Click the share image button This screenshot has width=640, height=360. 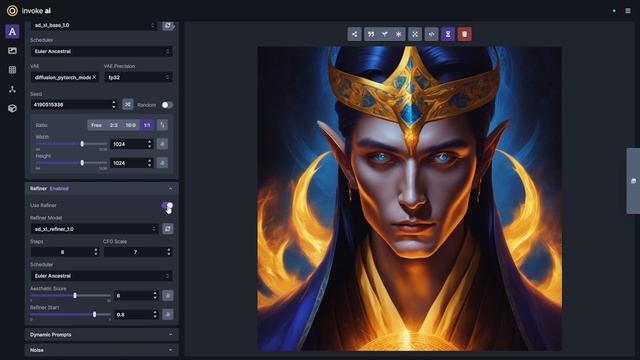click(x=355, y=34)
